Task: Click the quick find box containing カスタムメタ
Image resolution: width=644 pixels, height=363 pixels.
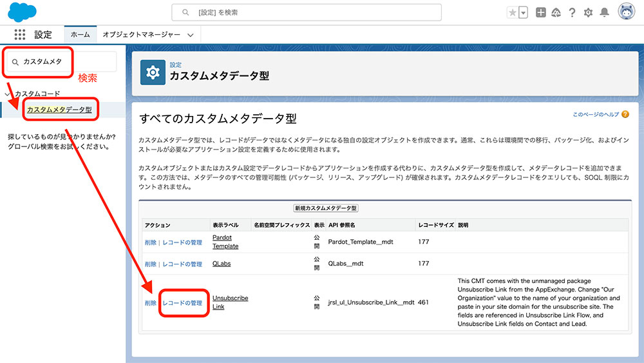Action: click(62, 62)
